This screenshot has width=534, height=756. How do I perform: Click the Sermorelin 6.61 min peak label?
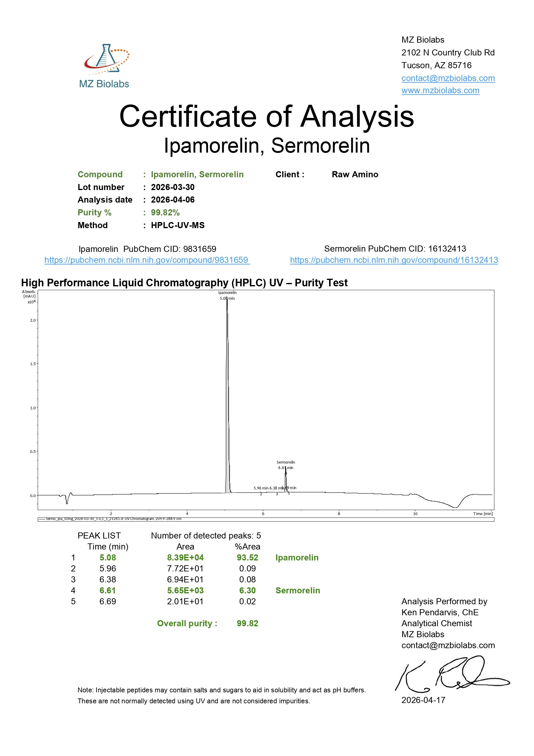(286, 465)
